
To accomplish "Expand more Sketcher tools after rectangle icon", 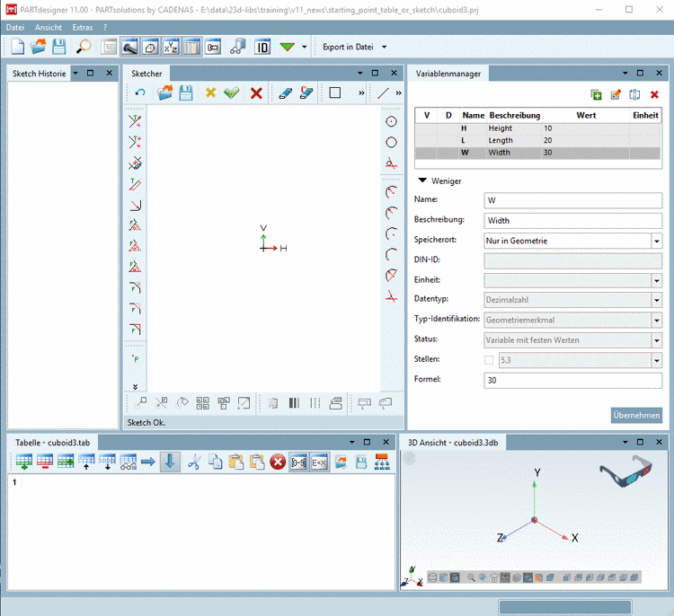I will click(361, 92).
